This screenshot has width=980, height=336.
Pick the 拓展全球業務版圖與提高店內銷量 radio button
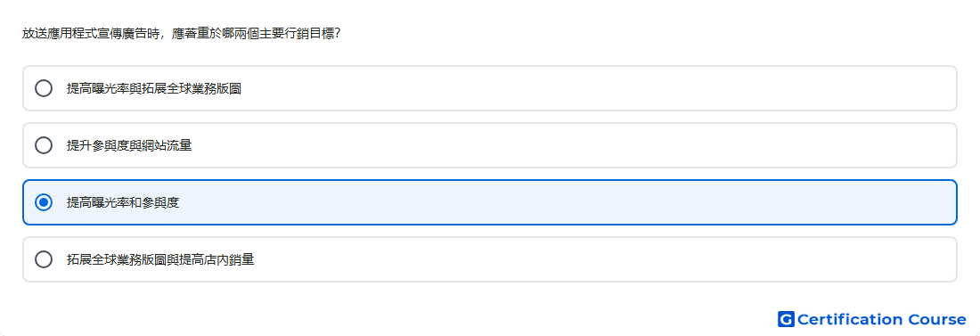click(x=44, y=259)
